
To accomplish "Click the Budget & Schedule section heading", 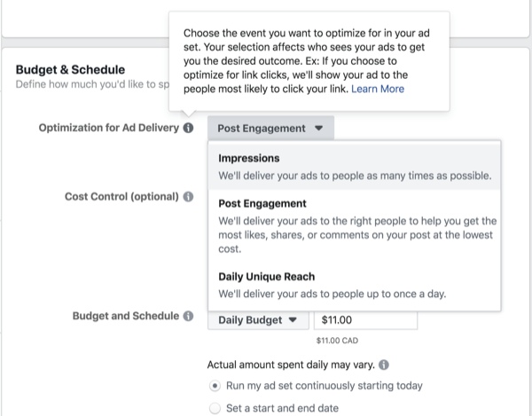I will point(70,69).
